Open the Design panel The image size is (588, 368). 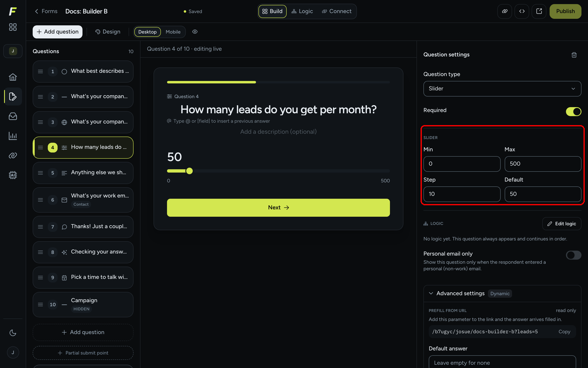(108, 32)
